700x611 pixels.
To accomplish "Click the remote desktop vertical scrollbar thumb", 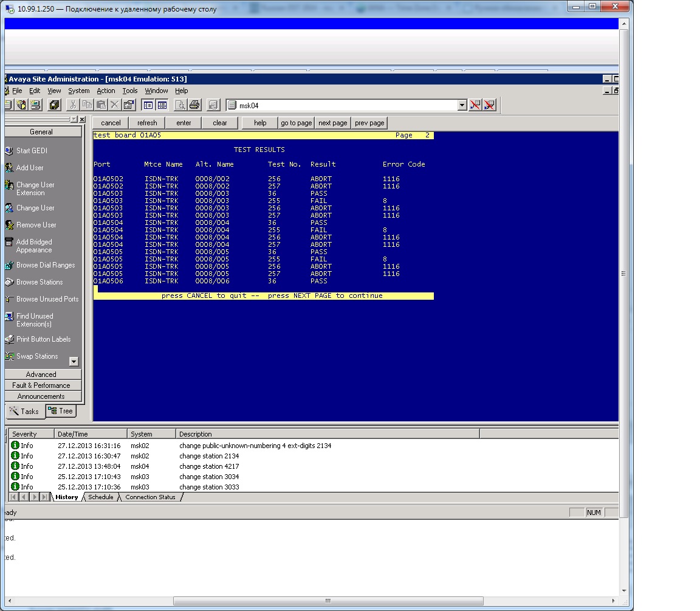I will [623, 274].
